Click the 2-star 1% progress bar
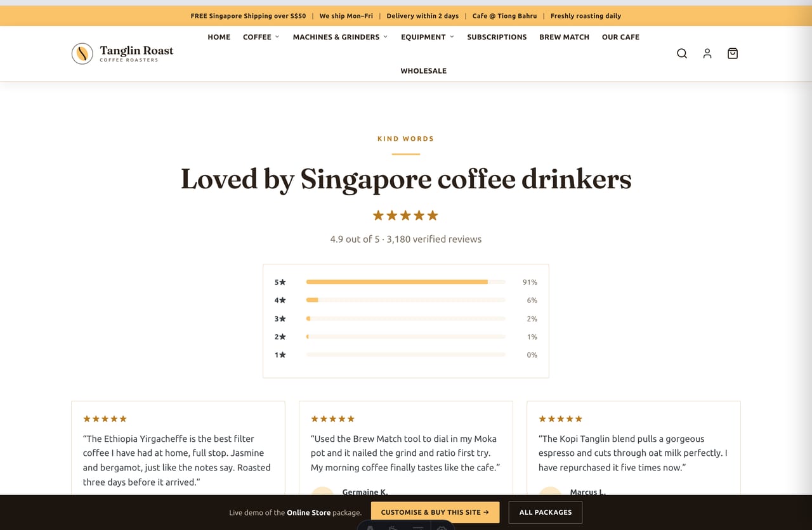 coord(406,337)
